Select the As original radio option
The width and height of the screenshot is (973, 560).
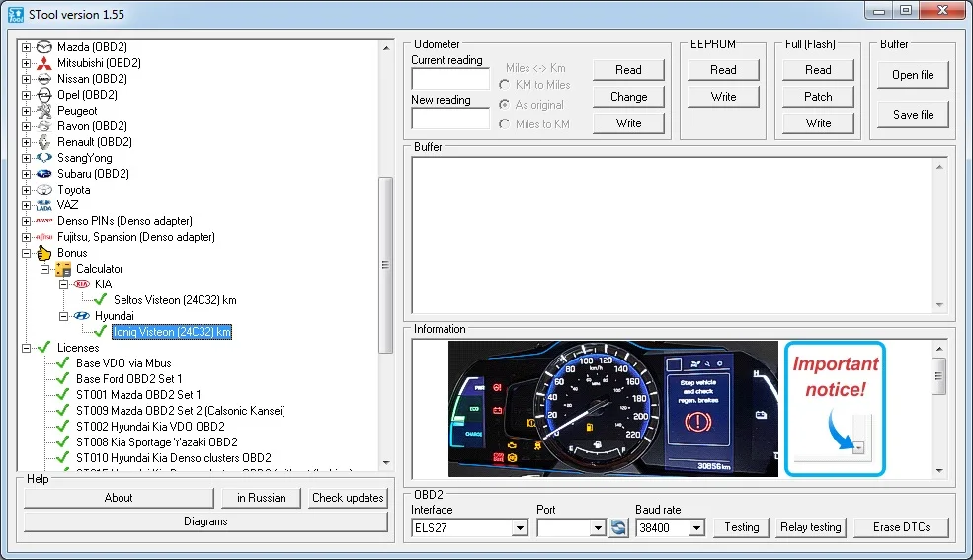tap(506, 105)
